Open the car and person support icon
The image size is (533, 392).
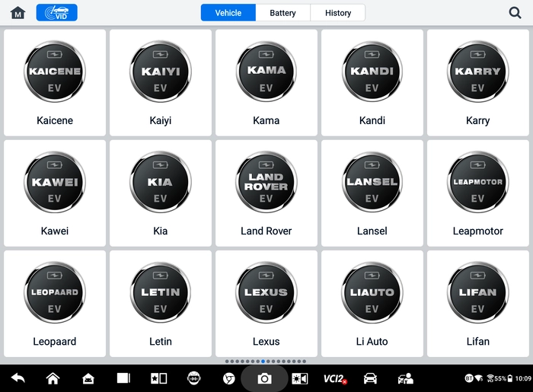[406, 378]
